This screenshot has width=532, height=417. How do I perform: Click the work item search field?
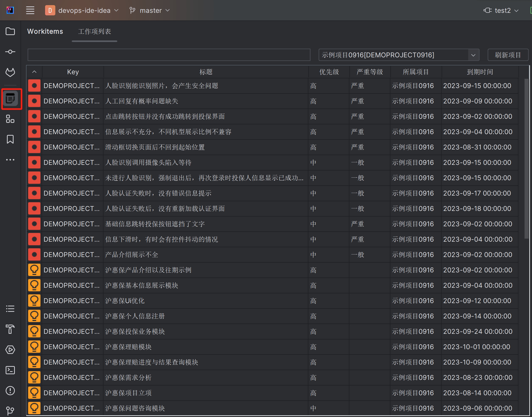click(169, 55)
